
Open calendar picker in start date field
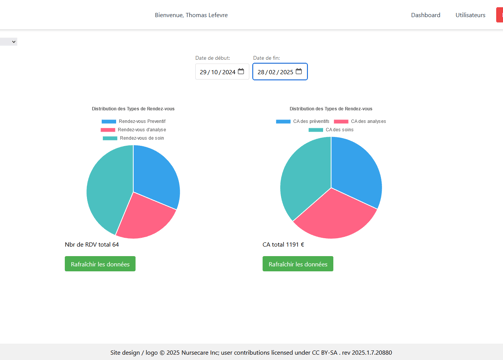click(241, 72)
